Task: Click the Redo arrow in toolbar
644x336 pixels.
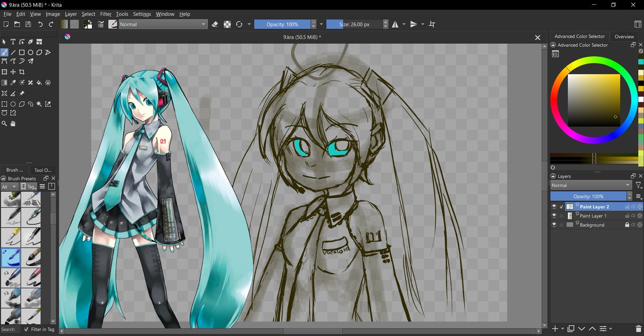Action: pos(51,24)
